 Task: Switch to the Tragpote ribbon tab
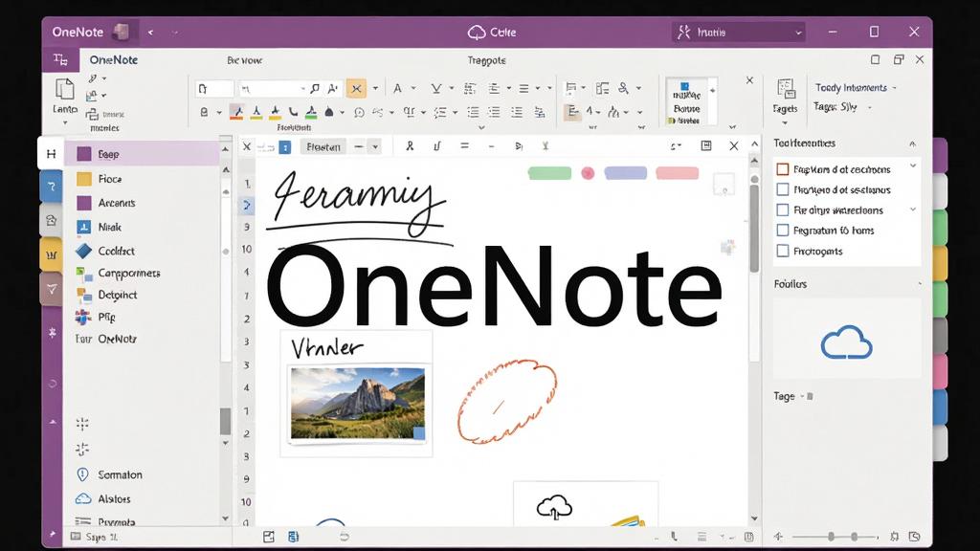(487, 60)
